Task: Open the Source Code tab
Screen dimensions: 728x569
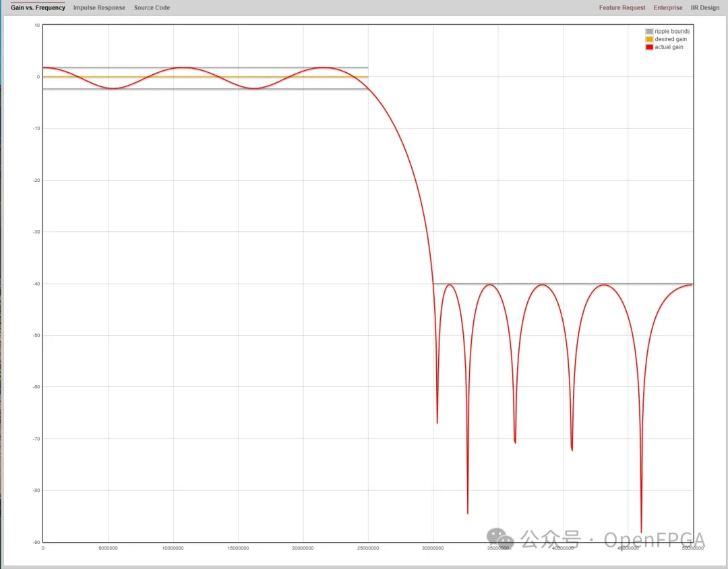Action: coord(152,8)
